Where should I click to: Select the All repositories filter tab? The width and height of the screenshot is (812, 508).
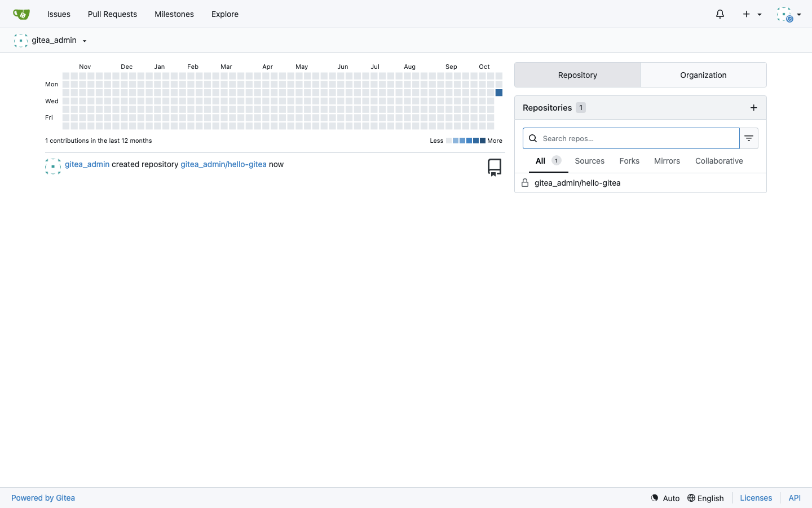548,161
